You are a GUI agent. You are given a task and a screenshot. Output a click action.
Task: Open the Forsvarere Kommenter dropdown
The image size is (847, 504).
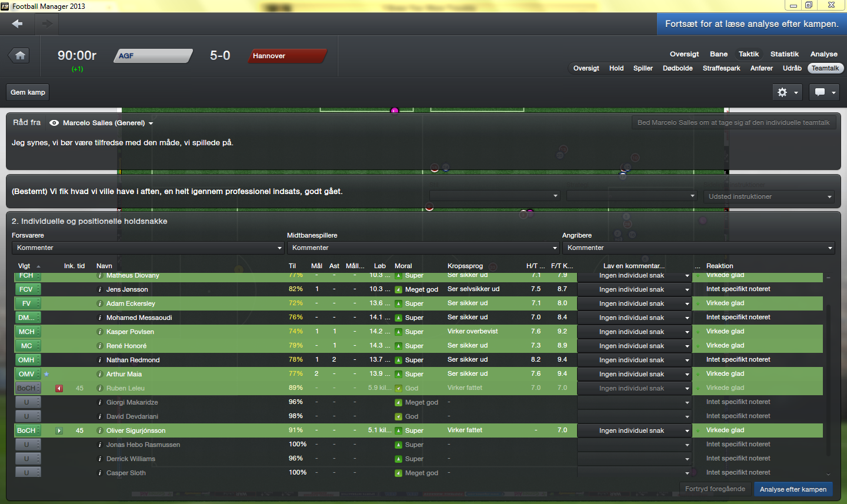tap(148, 248)
